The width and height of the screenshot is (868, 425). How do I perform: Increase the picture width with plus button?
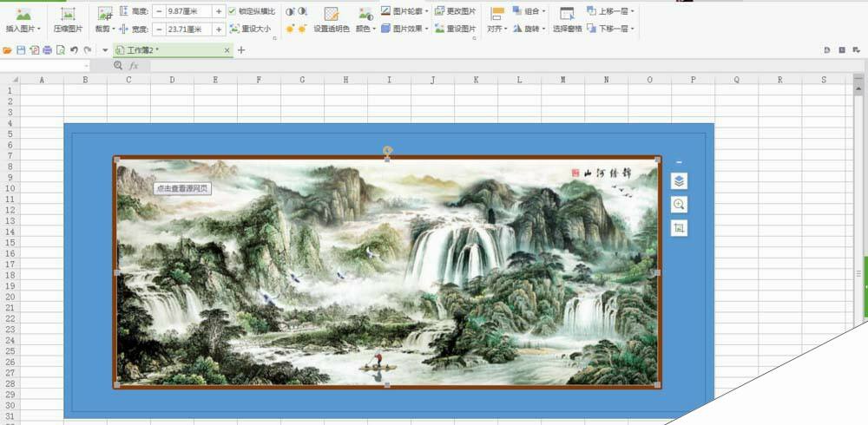[219, 29]
